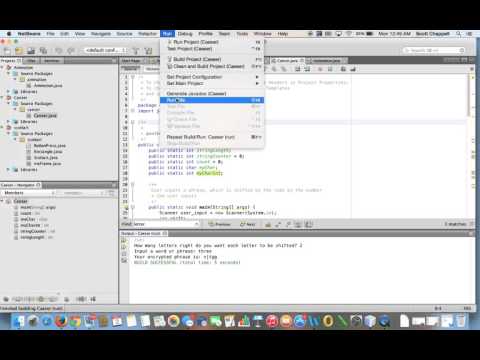Open Notification Center in the menu bar
The width and height of the screenshot is (480, 360).
coord(469,34)
